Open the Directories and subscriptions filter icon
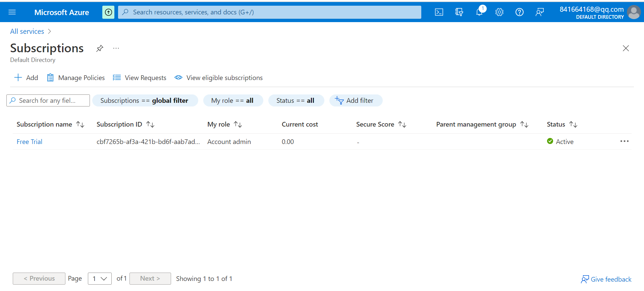The width and height of the screenshot is (644, 291). coord(459,12)
